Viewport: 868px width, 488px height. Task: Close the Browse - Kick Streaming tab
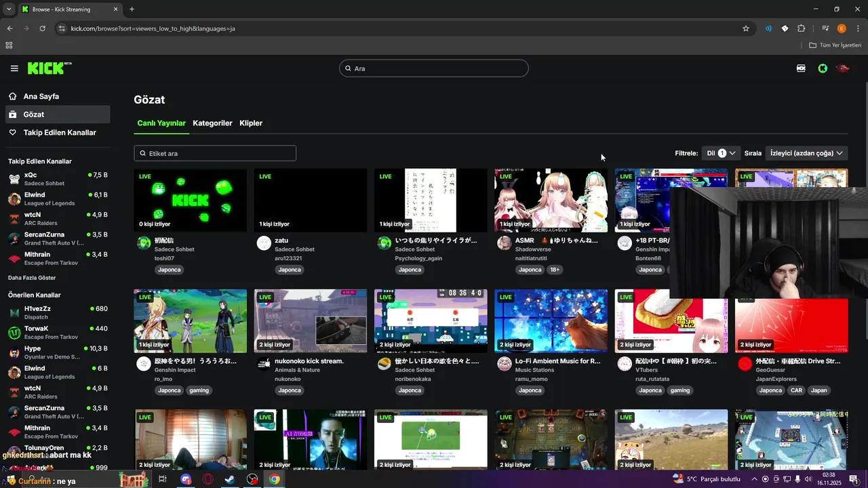click(115, 9)
